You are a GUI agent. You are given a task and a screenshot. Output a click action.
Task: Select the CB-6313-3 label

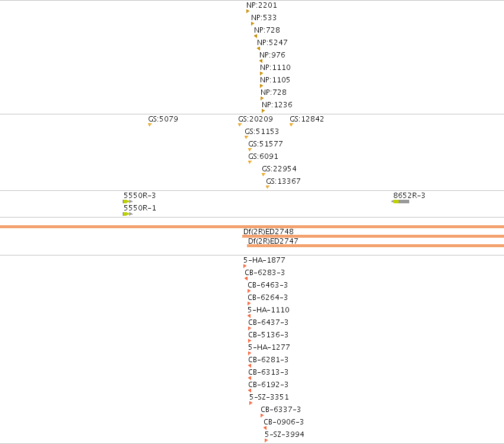tap(268, 372)
